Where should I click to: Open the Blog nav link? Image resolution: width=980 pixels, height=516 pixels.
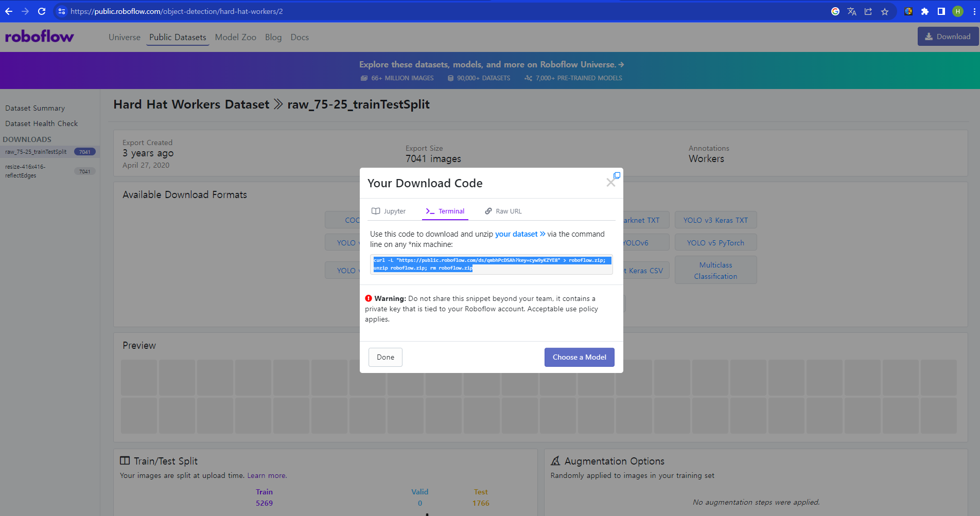pos(273,37)
